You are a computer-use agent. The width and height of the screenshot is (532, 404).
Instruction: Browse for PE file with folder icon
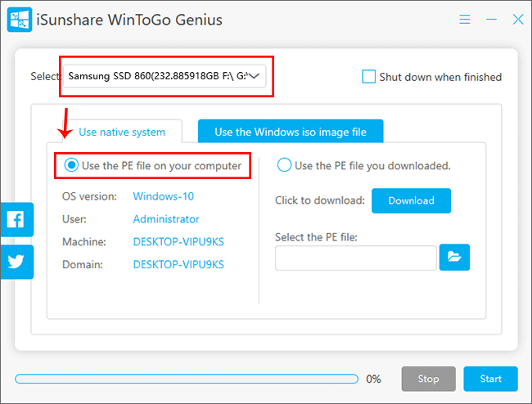454,258
